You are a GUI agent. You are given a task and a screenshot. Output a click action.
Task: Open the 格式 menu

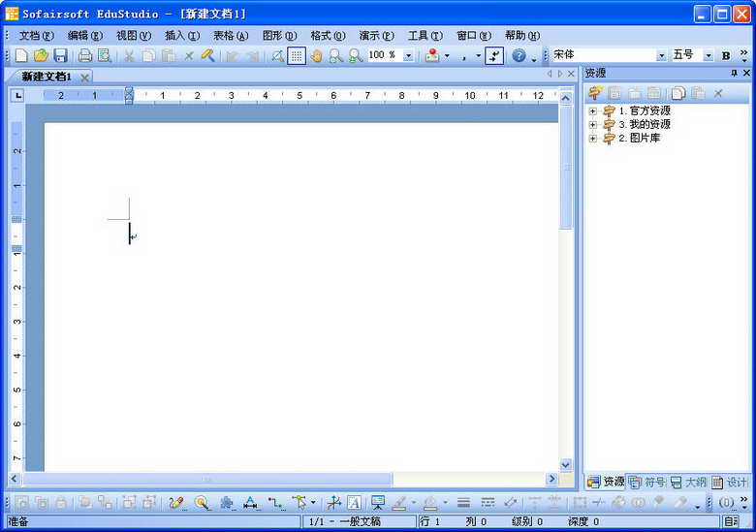click(328, 36)
